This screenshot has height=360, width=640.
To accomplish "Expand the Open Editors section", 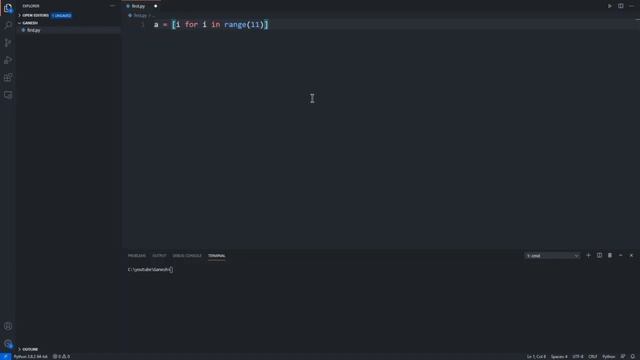I will pos(35,16).
